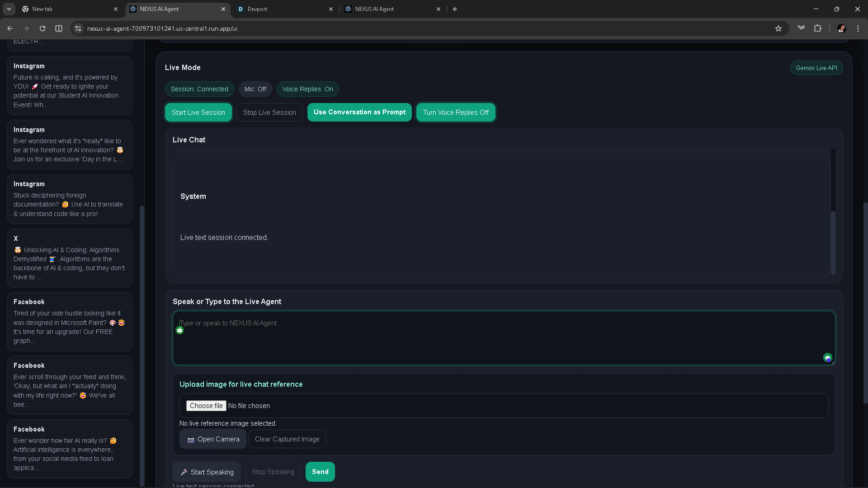Open the browser Extensions puzzle icon
This screenshot has height=488, width=868.
[x=817, y=28]
